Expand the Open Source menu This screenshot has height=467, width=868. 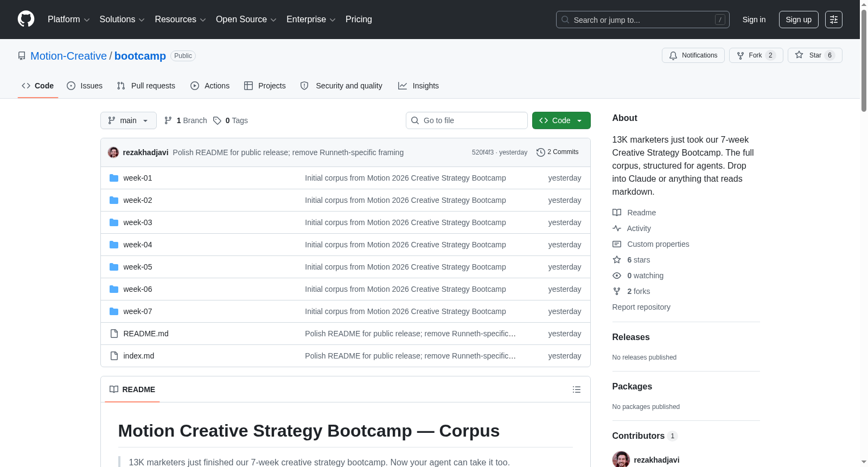[246, 20]
